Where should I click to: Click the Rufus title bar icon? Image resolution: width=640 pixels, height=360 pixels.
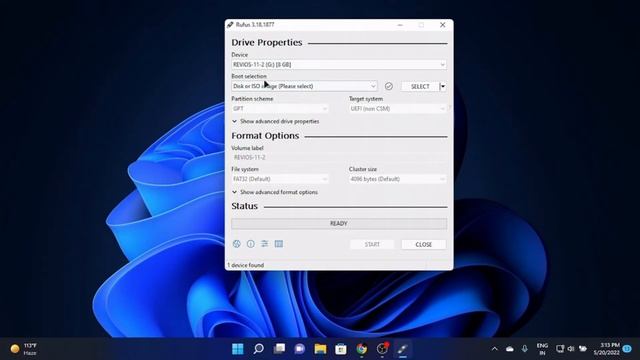pos(230,25)
